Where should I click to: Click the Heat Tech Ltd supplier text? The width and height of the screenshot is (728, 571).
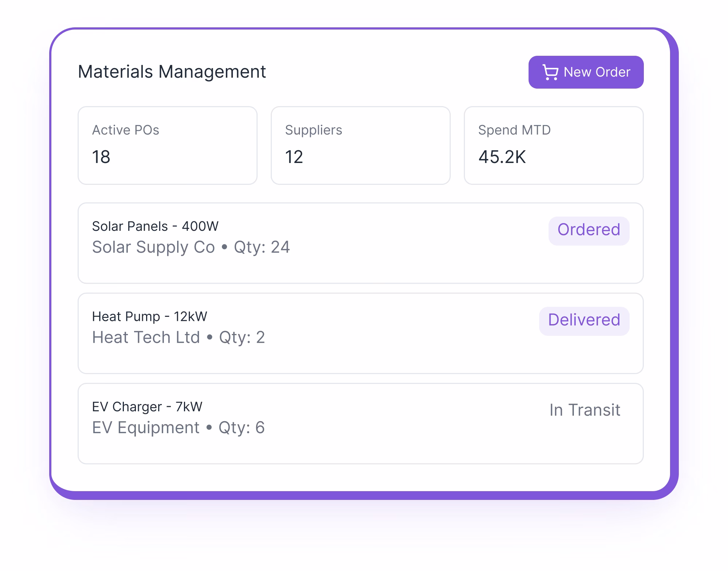pos(146,337)
